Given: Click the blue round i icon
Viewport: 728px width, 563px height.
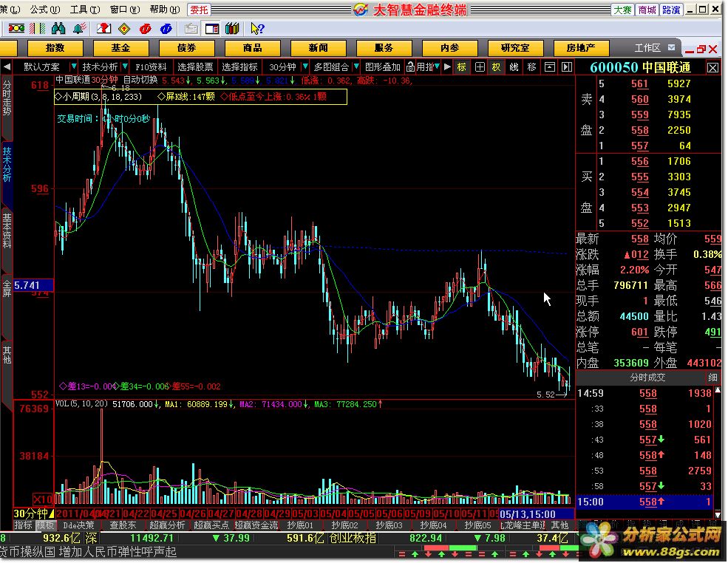Looking at the screenshot, I should [166, 29].
